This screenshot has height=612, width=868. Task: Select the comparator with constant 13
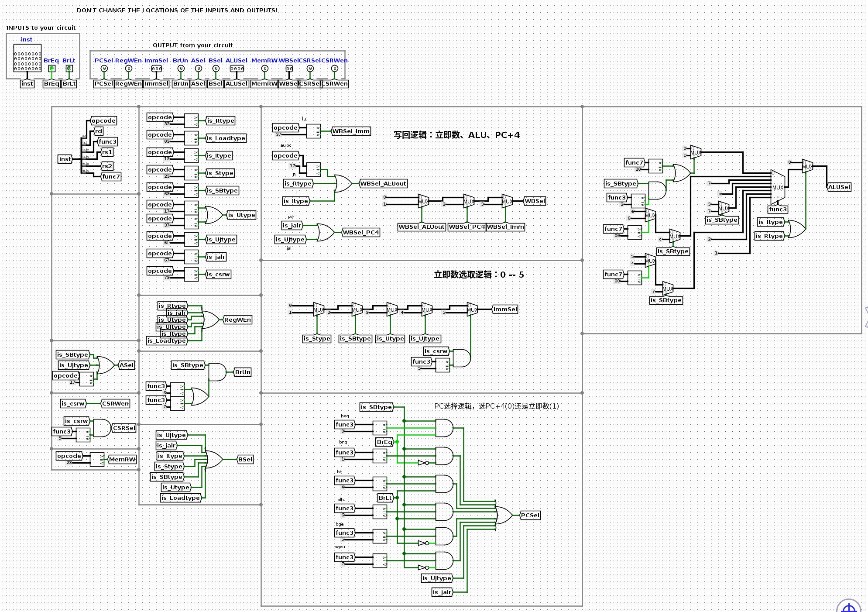[191, 155]
